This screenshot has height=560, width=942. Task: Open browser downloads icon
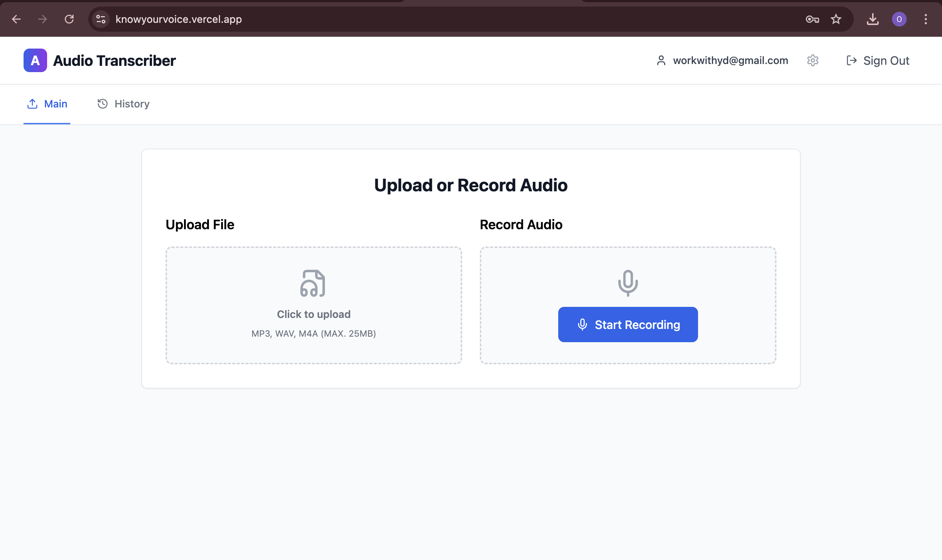[x=872, y=19]
